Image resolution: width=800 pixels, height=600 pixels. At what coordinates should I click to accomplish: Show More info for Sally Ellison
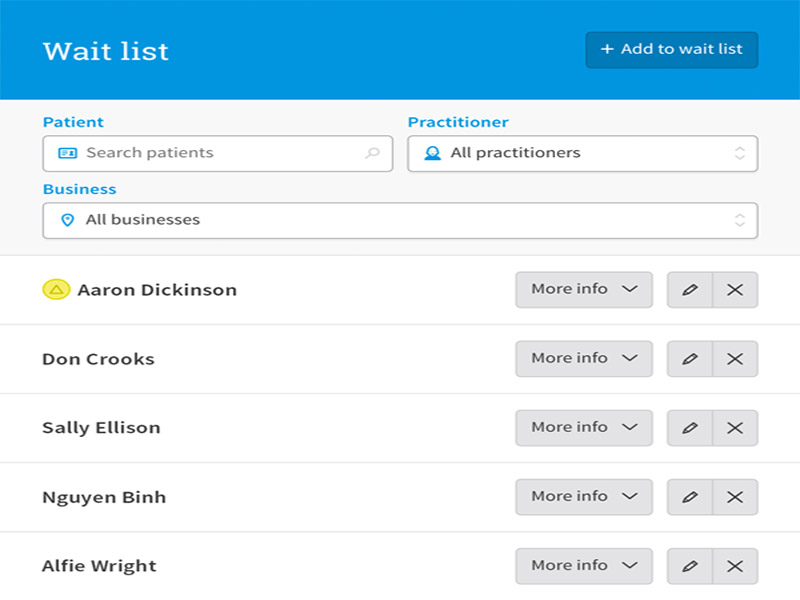coord(584,428)
